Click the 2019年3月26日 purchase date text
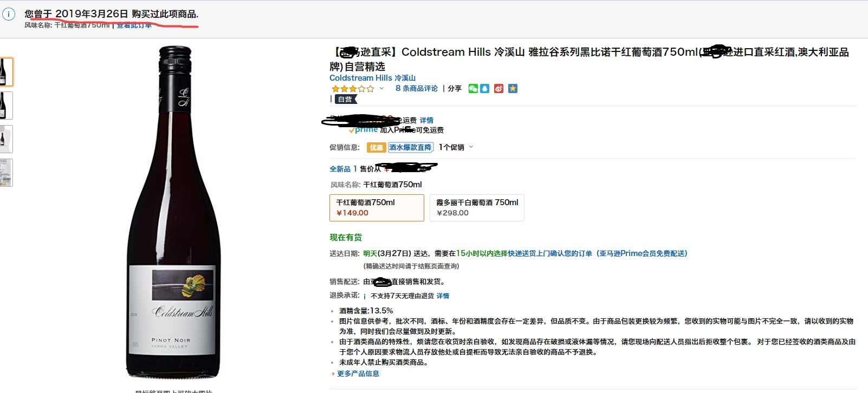 pos(92,14)
